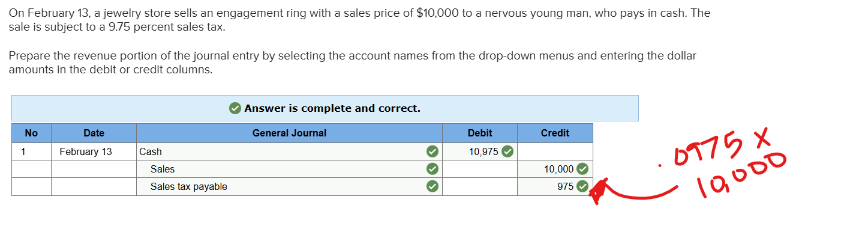Click the Date column header
Viewport: 868px width, 232px height.
(94, 133)
